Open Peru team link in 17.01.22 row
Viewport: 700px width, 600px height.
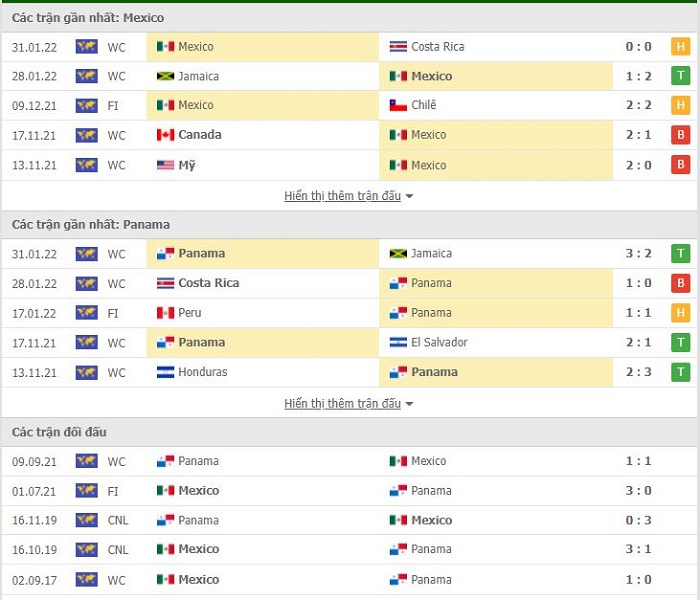[x=190, y=313]
